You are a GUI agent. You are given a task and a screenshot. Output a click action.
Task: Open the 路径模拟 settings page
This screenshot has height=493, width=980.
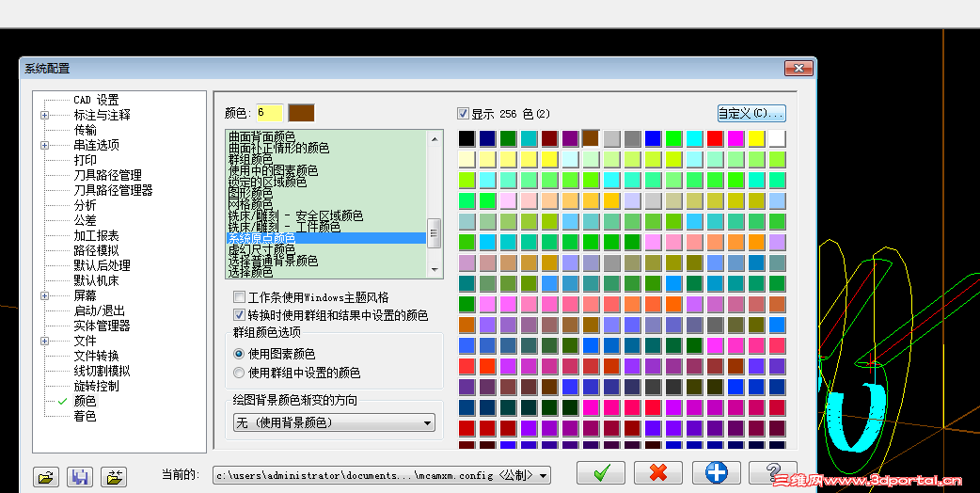coord(96,250)
